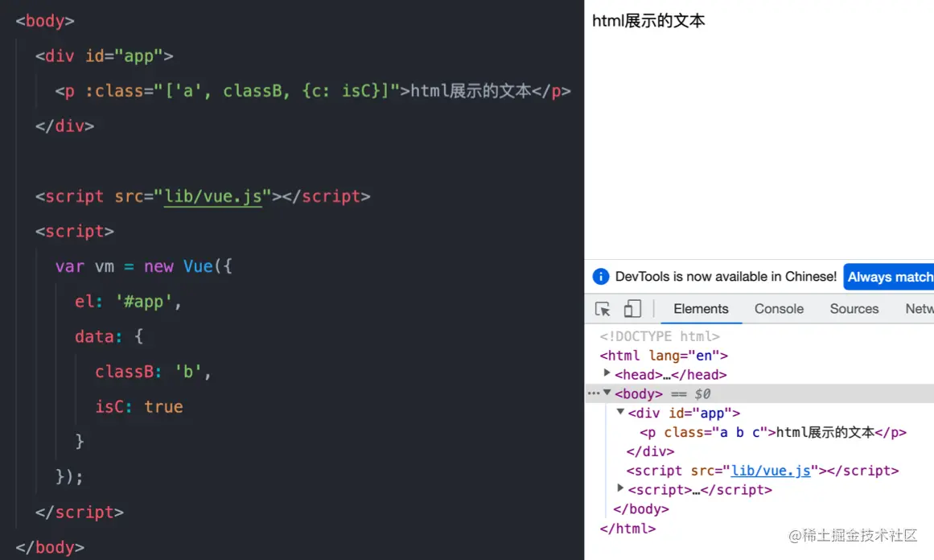
Task: Click lib/vue.js path in the code editor
Action: pos(212,196)
